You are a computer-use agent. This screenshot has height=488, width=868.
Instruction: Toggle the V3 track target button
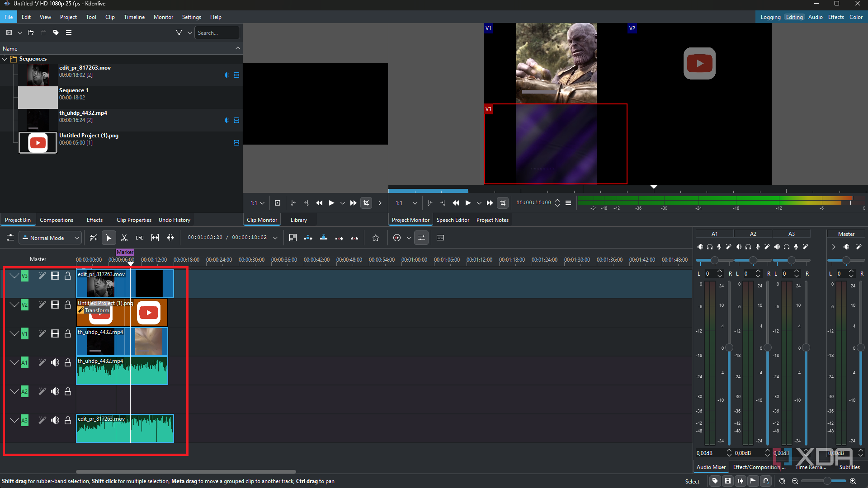(x=24, y=276)
